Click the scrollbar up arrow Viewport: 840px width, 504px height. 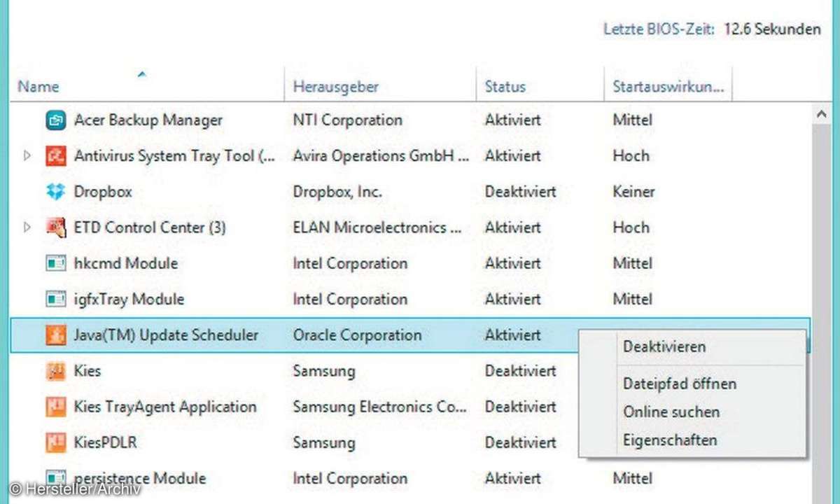point(822,114)
